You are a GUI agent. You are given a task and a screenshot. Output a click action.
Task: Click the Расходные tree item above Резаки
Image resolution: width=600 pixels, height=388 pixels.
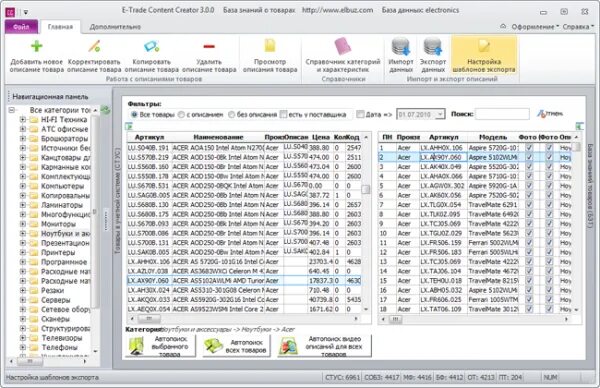[65, 281]
